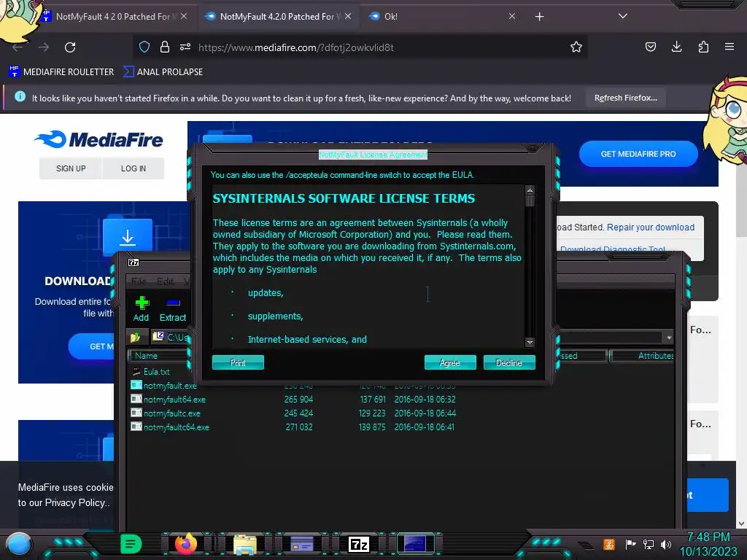Open Firefox from the taskbar
Screen dimensions: 747x560
(186, 544)
